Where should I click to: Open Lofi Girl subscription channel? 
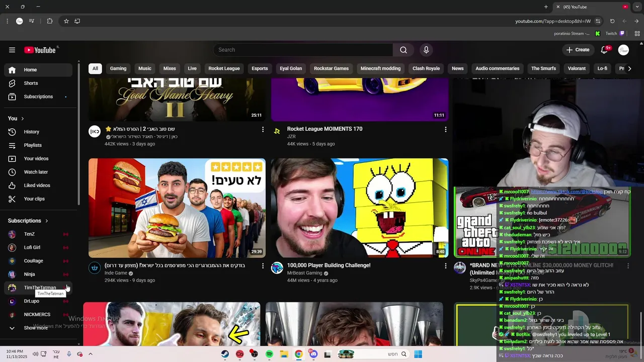click(x=38, y=247)
